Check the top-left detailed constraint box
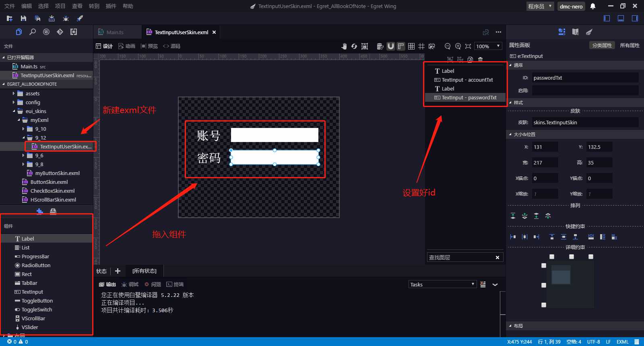Image resolution: width=644 pixels, height=346 pixels. tap(552, 257)
